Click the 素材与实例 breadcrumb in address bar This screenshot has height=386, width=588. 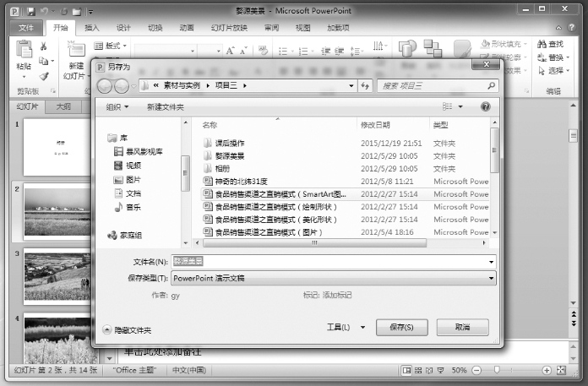coord(182,86)
